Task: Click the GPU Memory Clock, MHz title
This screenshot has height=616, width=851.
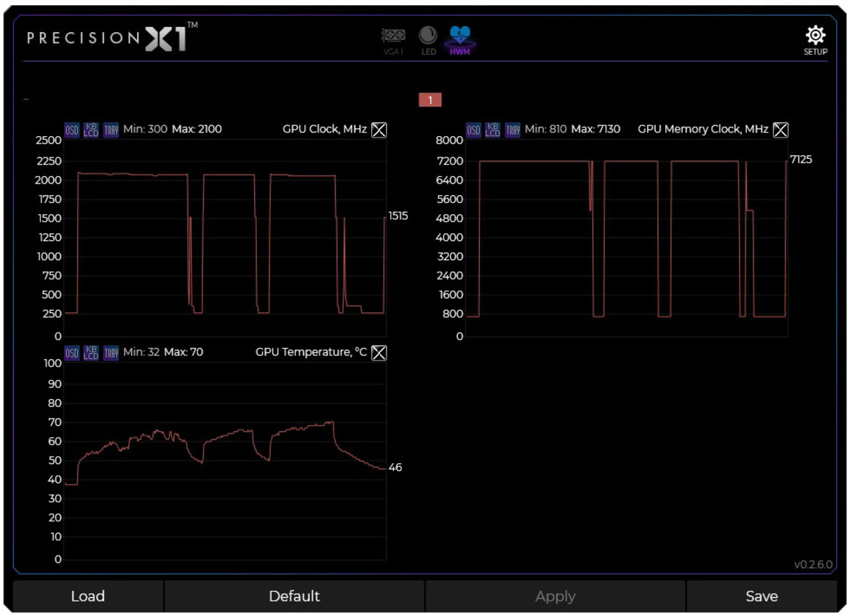Action: pyautogui.click(x=702, y=129)
